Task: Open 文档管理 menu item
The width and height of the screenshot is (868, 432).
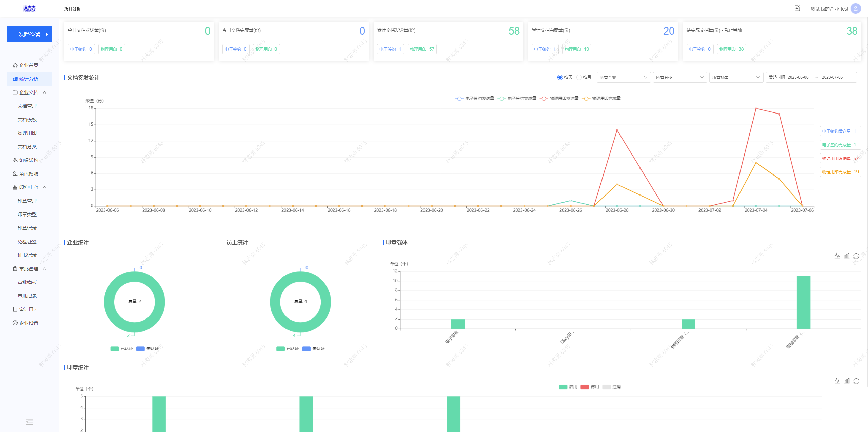Action: [27, 106]
